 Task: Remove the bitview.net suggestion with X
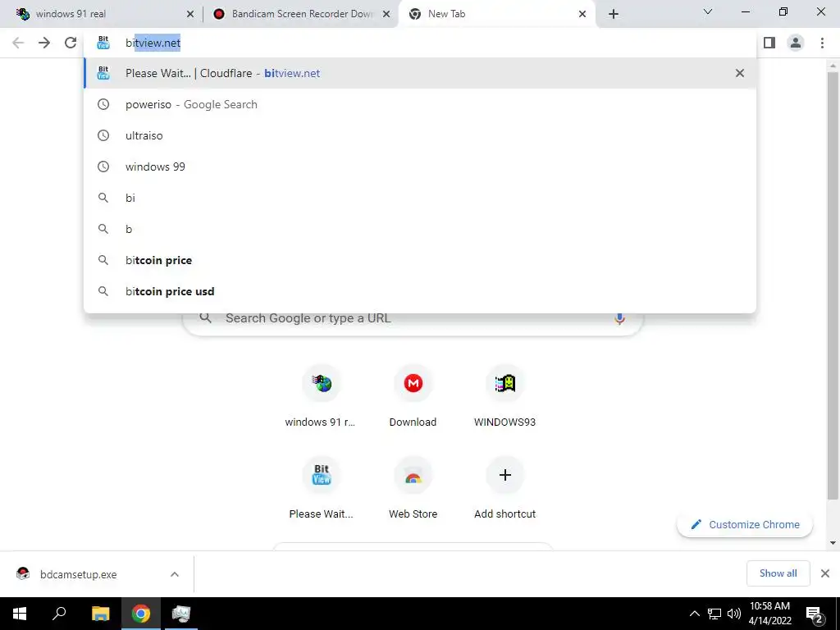pos(740,73)
